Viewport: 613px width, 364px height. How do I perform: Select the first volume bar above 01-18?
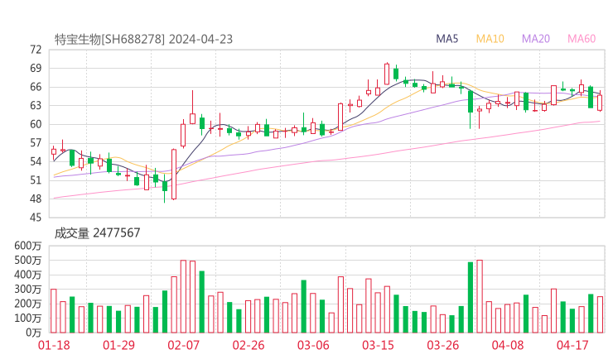[x=54, y=311]
